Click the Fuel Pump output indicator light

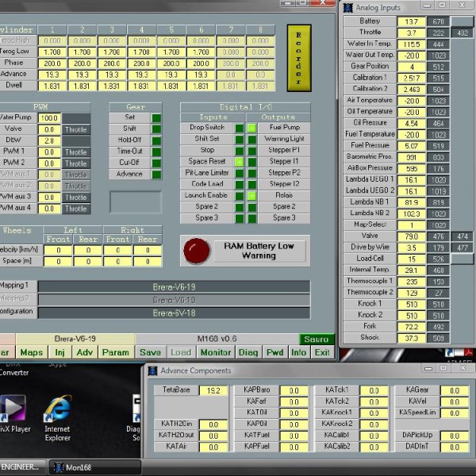click(x=251, y=128)
